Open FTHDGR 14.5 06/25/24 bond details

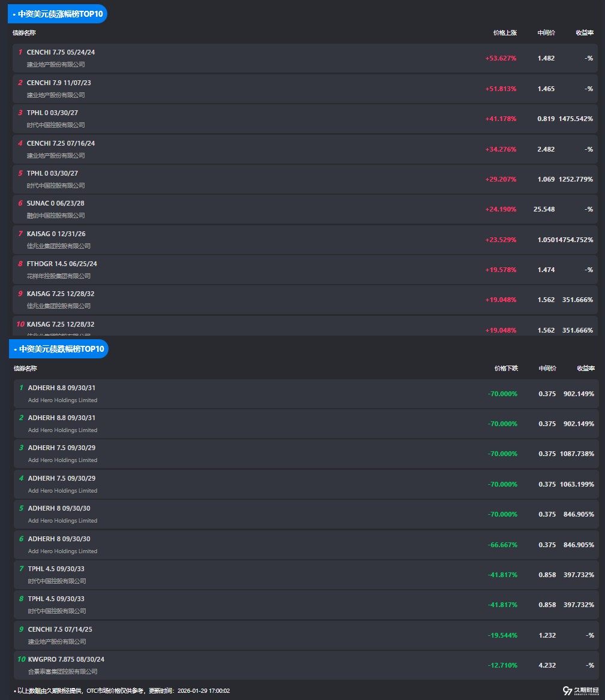coord(62,264)
